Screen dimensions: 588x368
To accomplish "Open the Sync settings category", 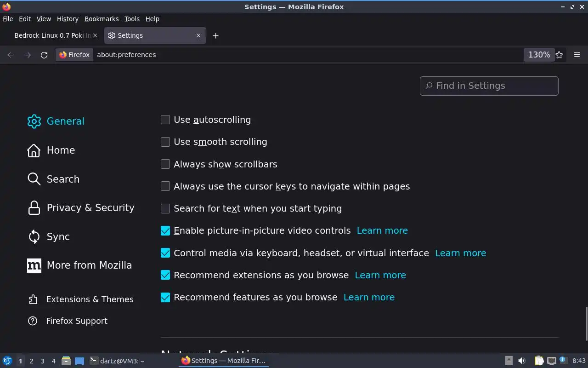I will (49, 236).
